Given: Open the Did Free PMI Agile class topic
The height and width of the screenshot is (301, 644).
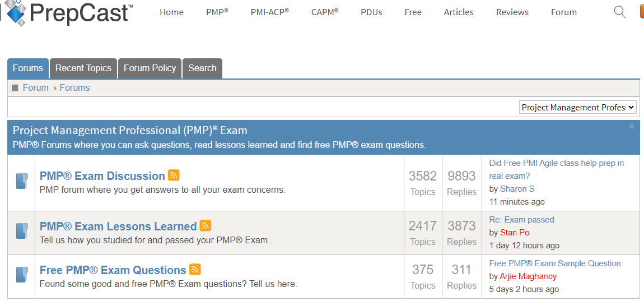Looking at the screenshot, I should pos(557,169).
